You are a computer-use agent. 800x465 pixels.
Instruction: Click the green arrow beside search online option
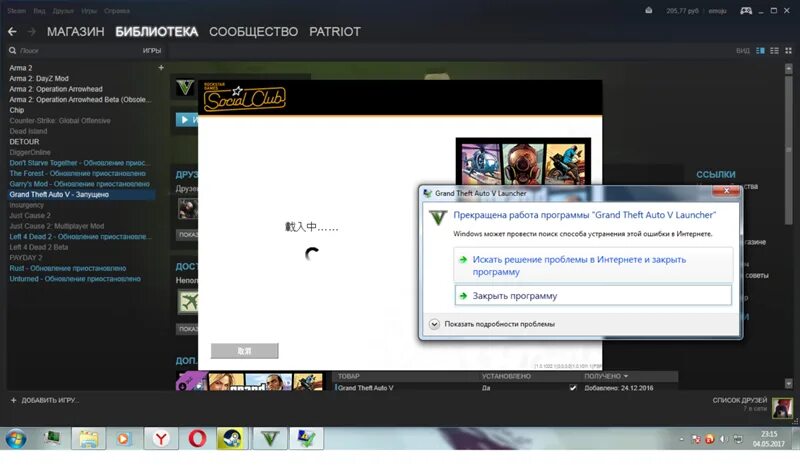(463, 260)
